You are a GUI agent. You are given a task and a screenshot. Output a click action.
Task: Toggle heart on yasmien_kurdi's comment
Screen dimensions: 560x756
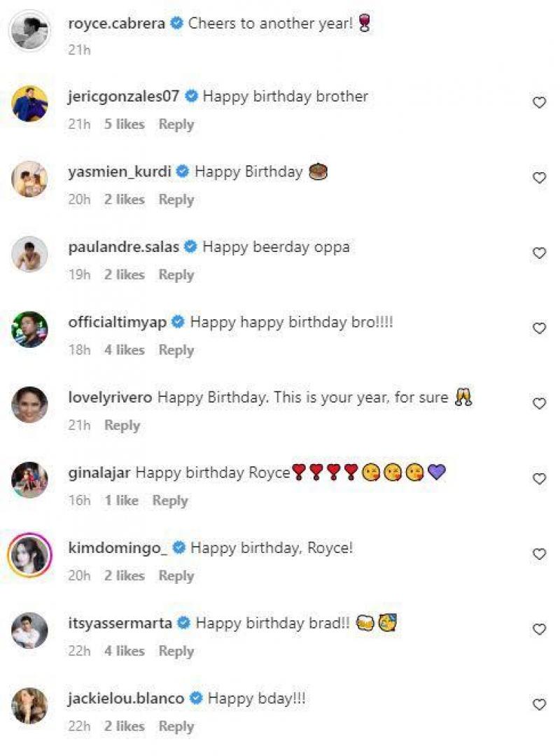coord(539,178)
